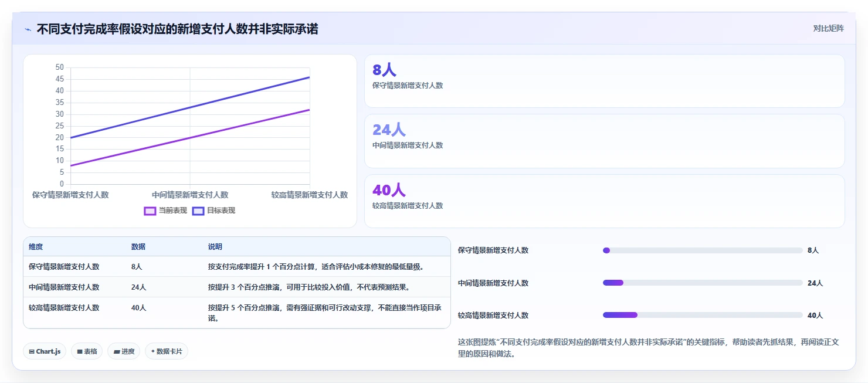Click the 40人 value in table
The image size is (868, 383).
click(x=138, y=307)
